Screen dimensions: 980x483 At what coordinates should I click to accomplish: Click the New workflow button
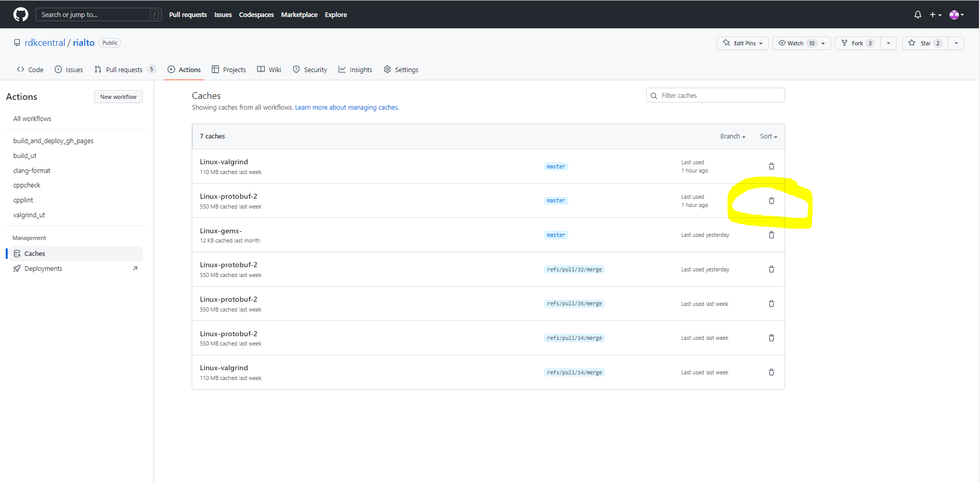118,97
